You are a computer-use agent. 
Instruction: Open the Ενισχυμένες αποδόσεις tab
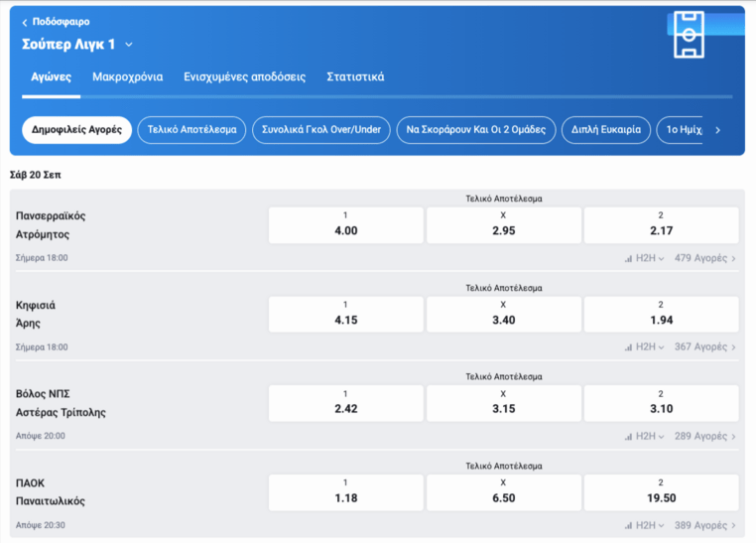pos(244,77)
